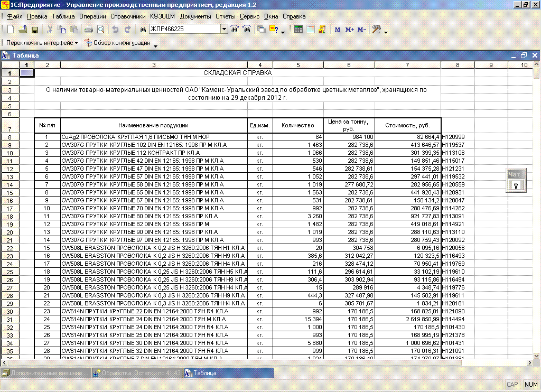The image size is (541, 392).
Task: Open Print Preview from the toolbar
Action: point(100,30)
